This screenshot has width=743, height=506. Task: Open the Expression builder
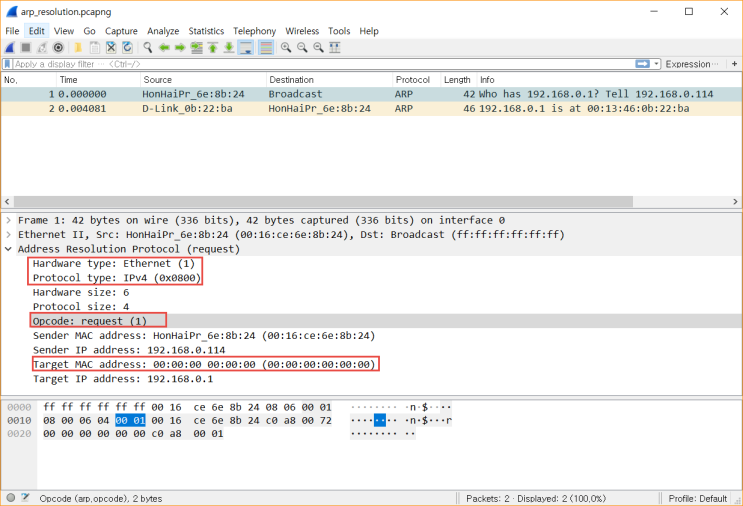tap(691, 64)
